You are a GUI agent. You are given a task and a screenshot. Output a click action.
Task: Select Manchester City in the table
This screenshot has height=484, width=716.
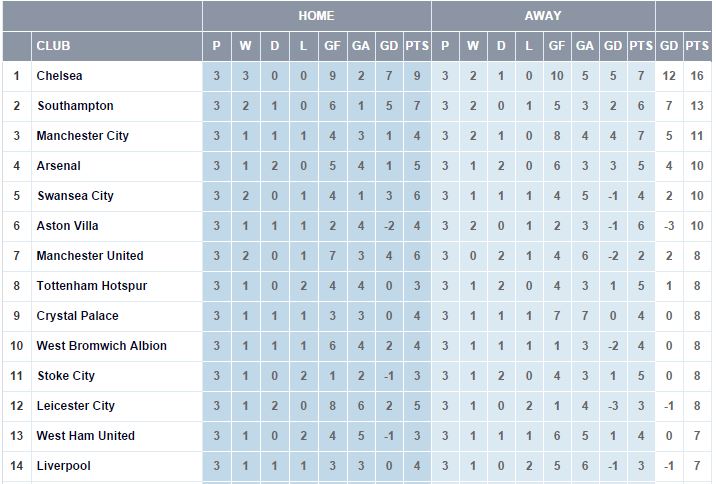pos(83,136)
